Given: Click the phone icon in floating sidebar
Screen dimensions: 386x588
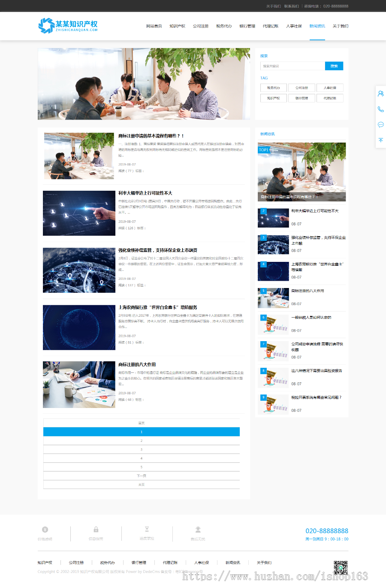Looking at the screenshot, I should pos(380,109).
